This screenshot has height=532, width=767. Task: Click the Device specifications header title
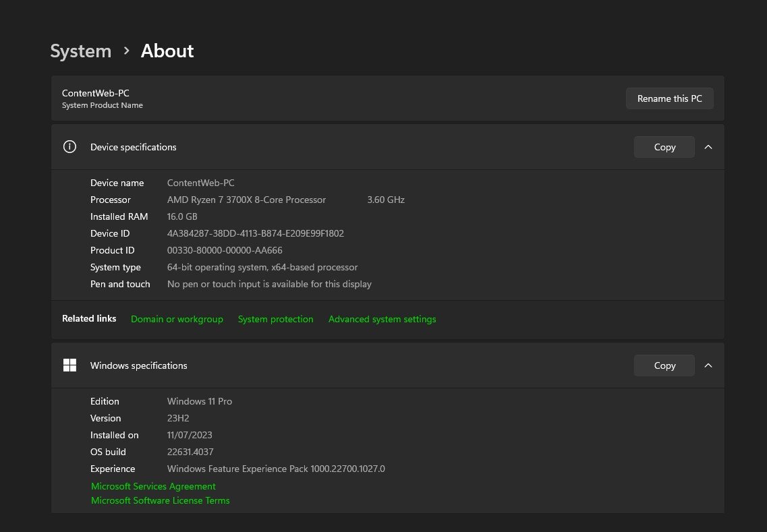133,147
